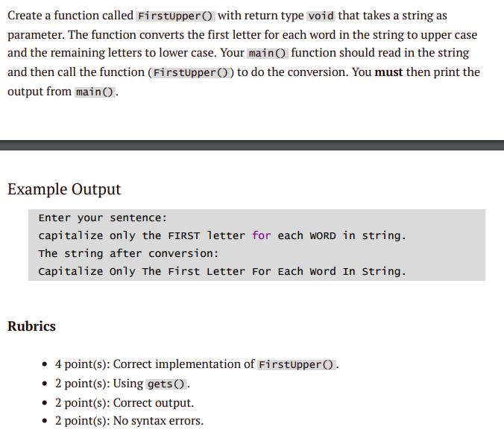This screenshot has height=438, width=504.
Task: Click the line starting 'capitalize only the FIRST'
Action: [x=222, y=235]
